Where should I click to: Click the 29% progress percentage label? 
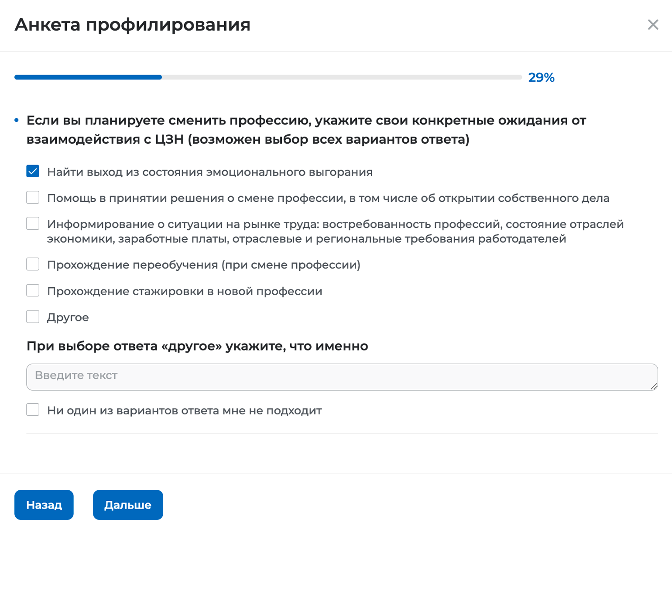[541, 77]
